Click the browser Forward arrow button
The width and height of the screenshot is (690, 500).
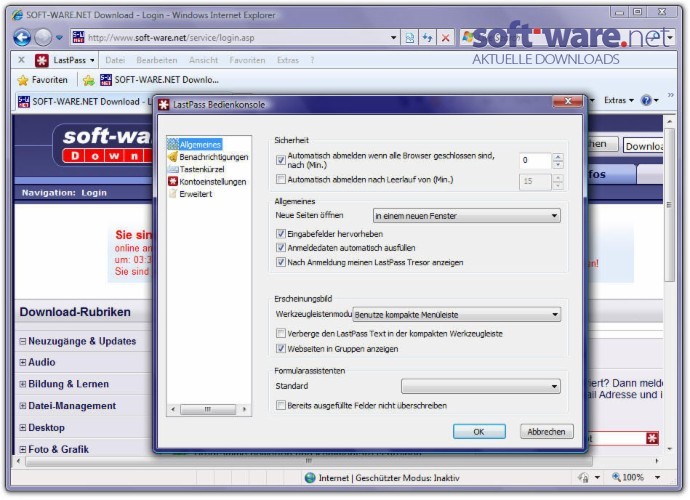(43, 38)
